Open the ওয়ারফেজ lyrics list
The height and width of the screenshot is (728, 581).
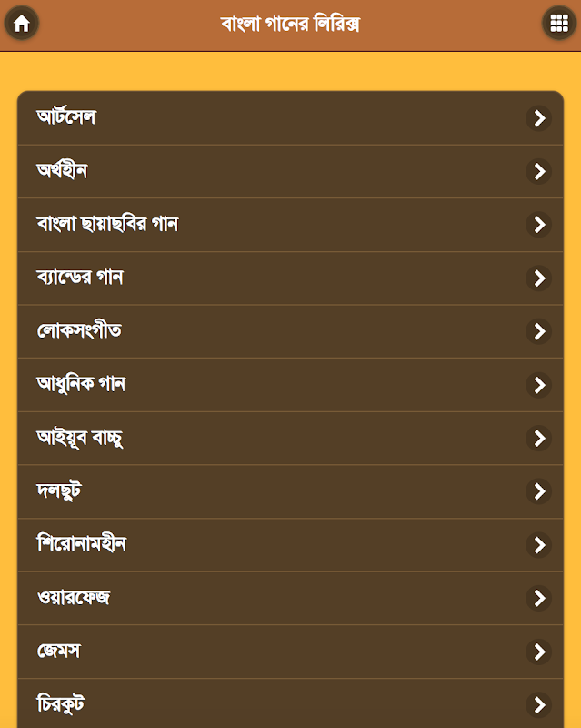point(74,598)
